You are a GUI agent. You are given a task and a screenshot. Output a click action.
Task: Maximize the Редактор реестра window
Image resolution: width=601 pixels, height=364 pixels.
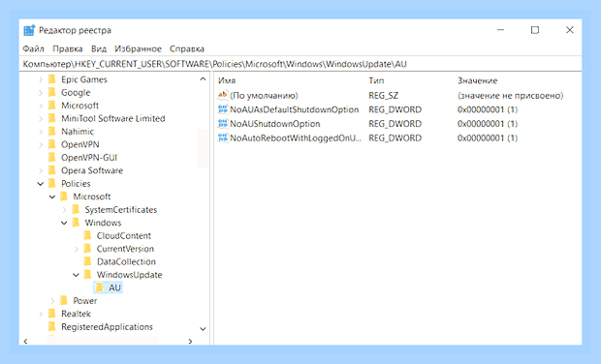[x=535, y=30]
